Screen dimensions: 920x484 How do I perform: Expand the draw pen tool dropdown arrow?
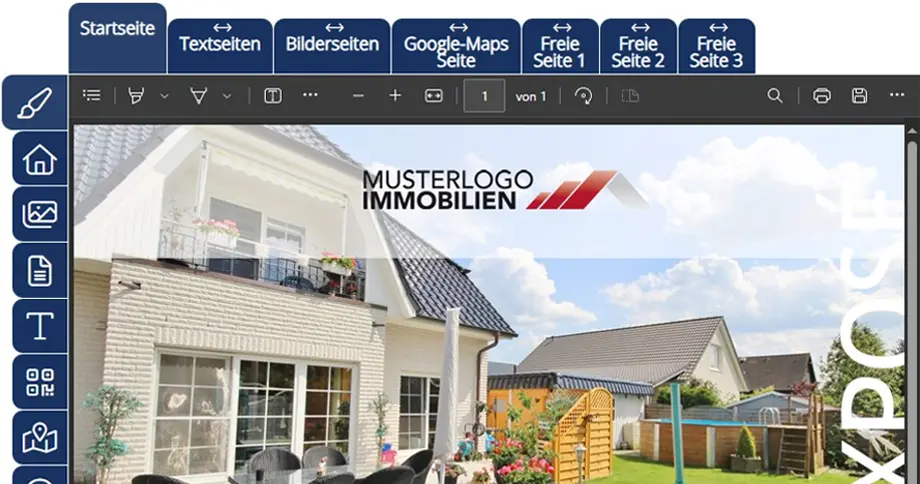click(x=227, y=96)
